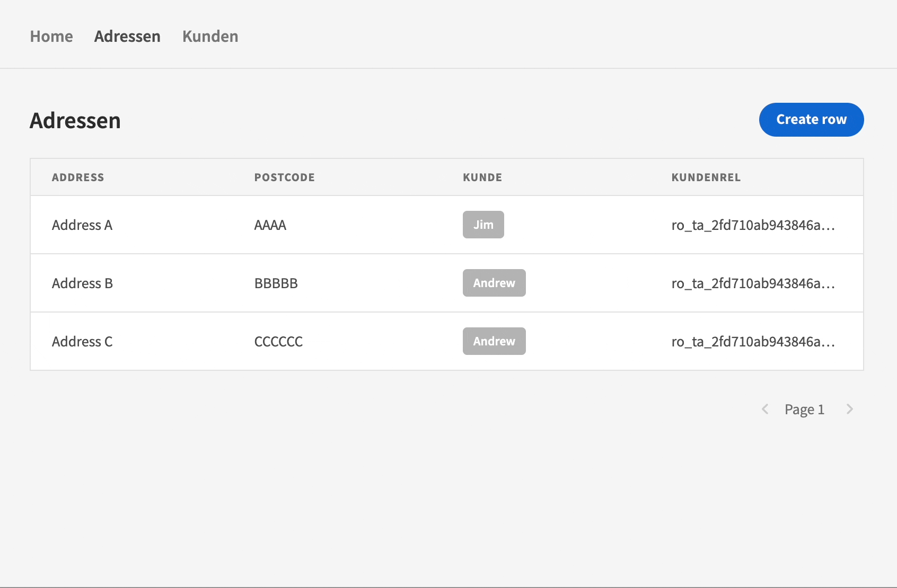Open the Address A row
This screenshot has height=588, width=897.
tap(82, 225)
